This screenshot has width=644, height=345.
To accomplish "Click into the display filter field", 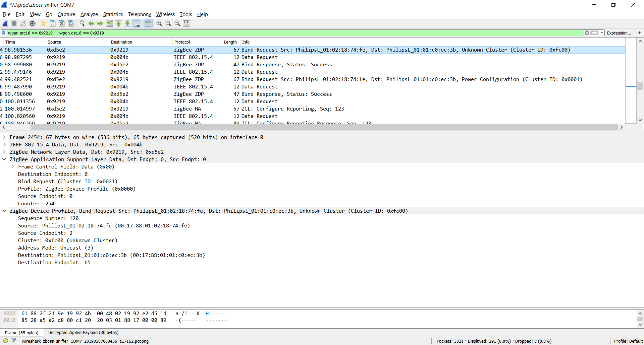I will click(295, 33).
